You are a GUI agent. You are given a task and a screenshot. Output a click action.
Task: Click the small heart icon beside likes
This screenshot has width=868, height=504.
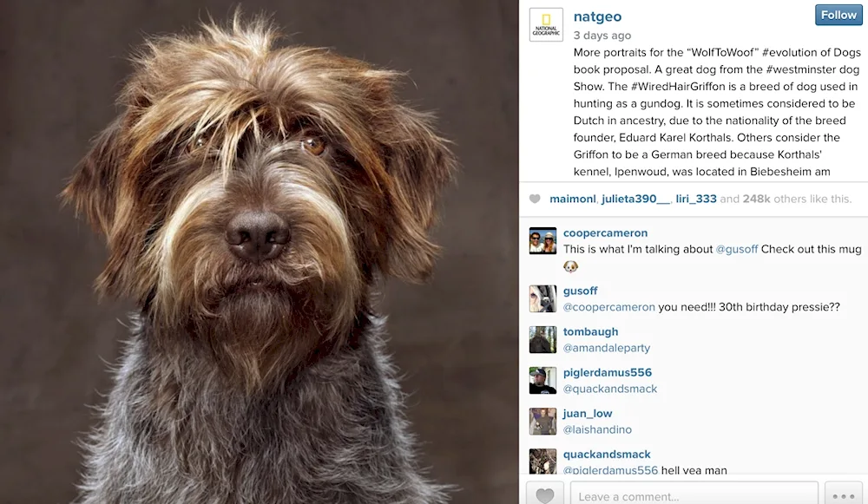pos(535,199)
